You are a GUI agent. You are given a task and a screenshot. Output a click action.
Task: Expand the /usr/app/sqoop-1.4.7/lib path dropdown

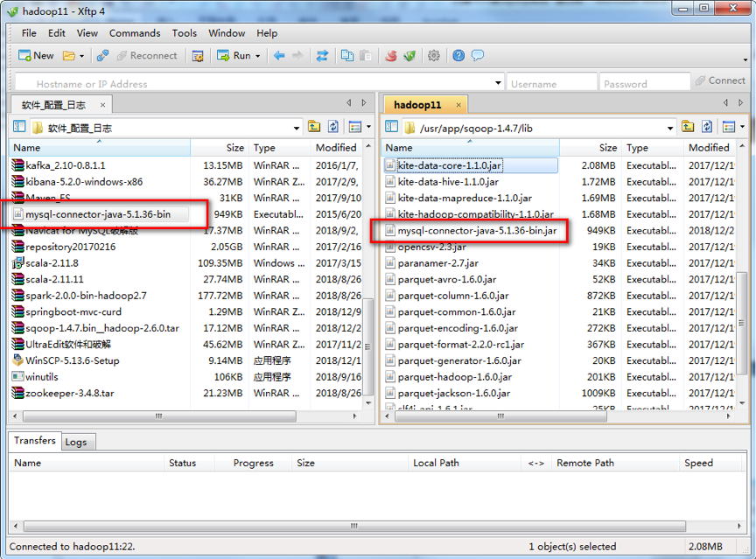669,129
